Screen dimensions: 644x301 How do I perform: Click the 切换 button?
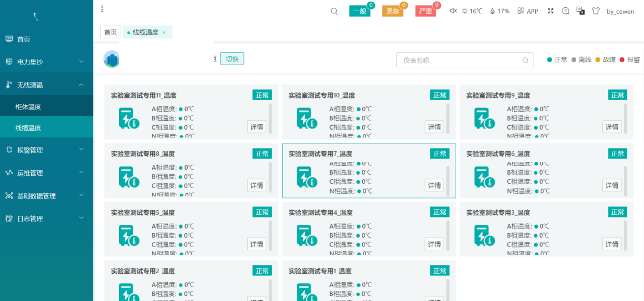click(x=232, y=58)
